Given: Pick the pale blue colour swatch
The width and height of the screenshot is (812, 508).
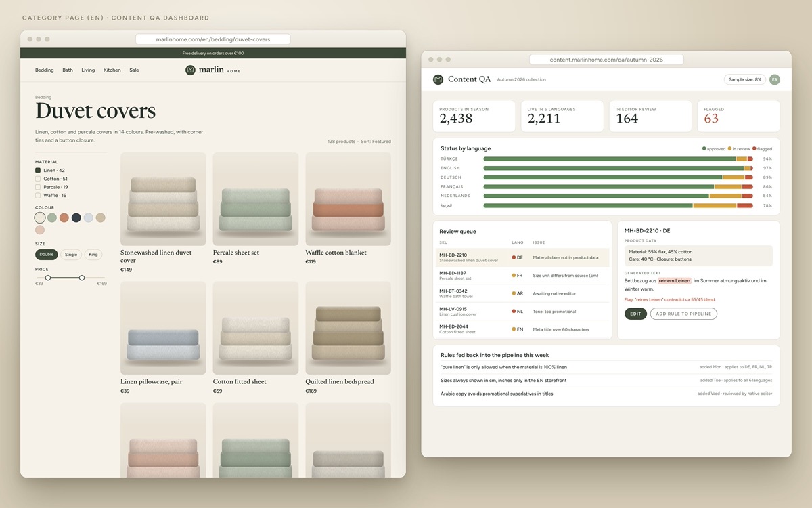Looking at the screenshot, I should (89, 217).
